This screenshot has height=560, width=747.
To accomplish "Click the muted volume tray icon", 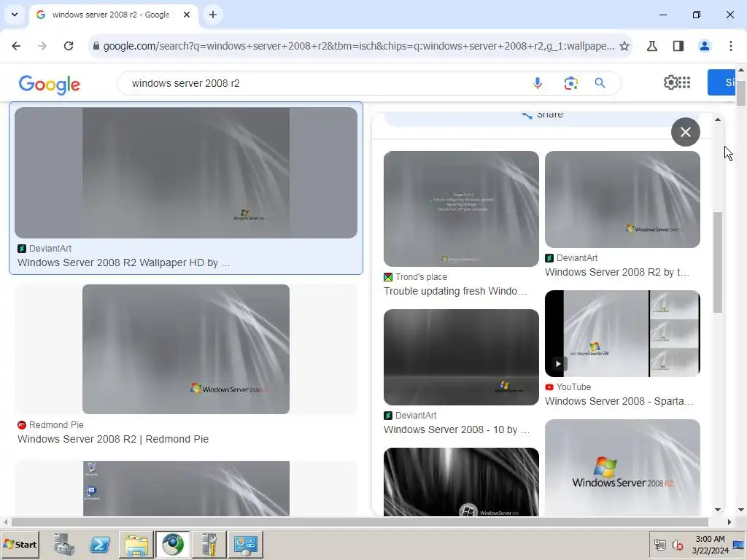I will tap(677, 544).
